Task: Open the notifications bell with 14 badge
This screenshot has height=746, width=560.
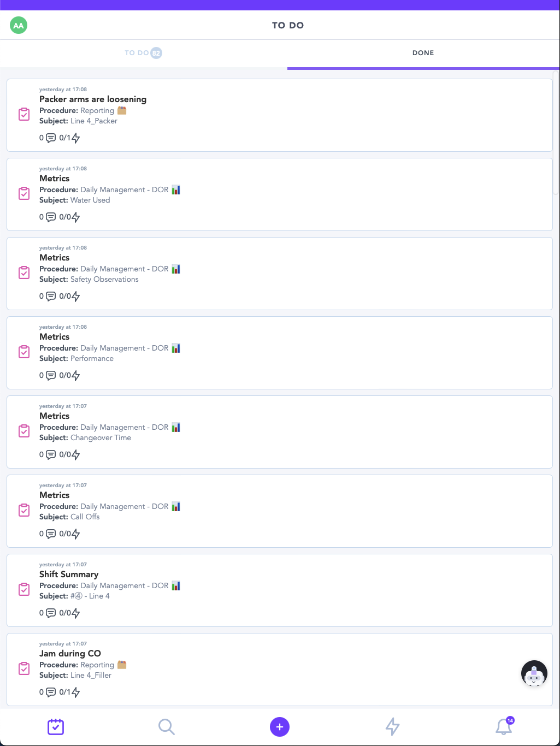Action: pyautogui.click(x=504, y=726)
